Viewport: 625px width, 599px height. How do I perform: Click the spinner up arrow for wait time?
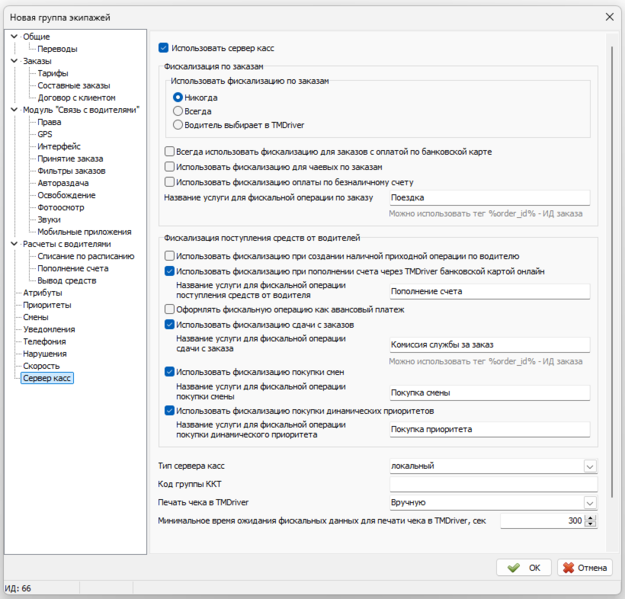coord(591,517)
